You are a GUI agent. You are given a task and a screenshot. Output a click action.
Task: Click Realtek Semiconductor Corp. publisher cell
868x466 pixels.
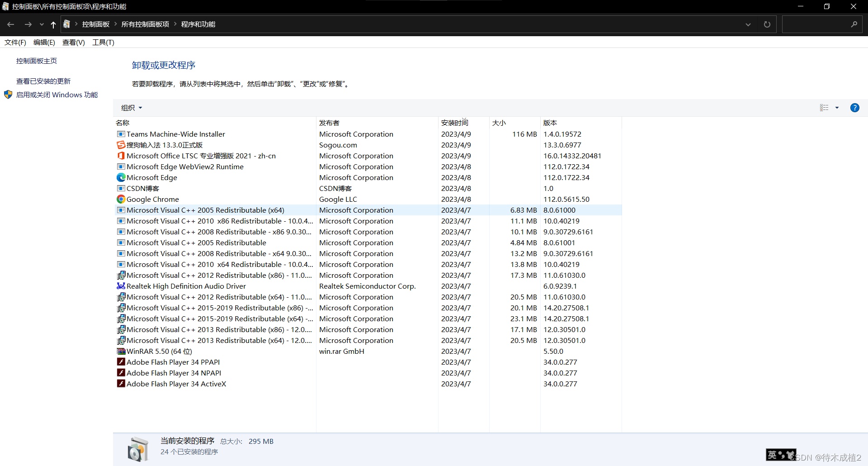(x=367, y=286)
